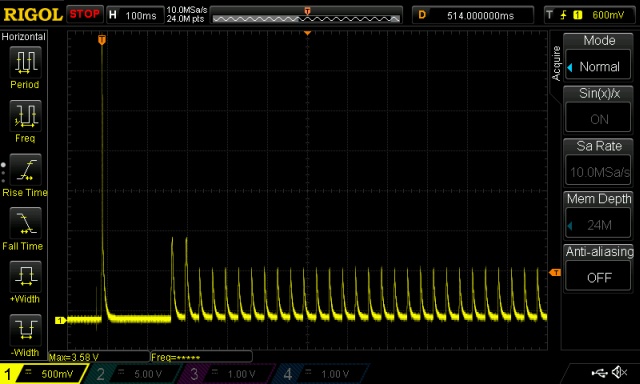Select the Fall Time measurement icon

coord(25,223)
